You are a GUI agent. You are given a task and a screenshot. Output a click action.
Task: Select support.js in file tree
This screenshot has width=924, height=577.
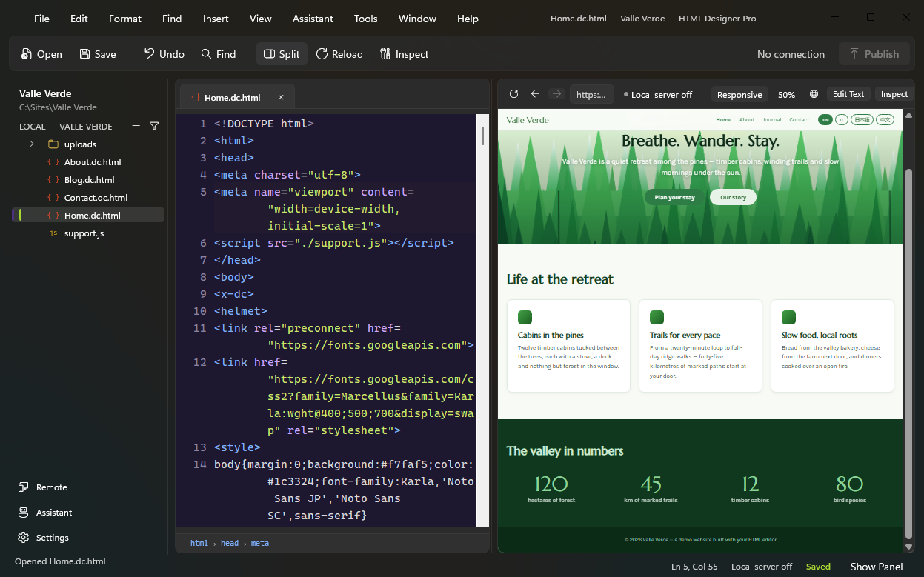[x=88, y=233]
